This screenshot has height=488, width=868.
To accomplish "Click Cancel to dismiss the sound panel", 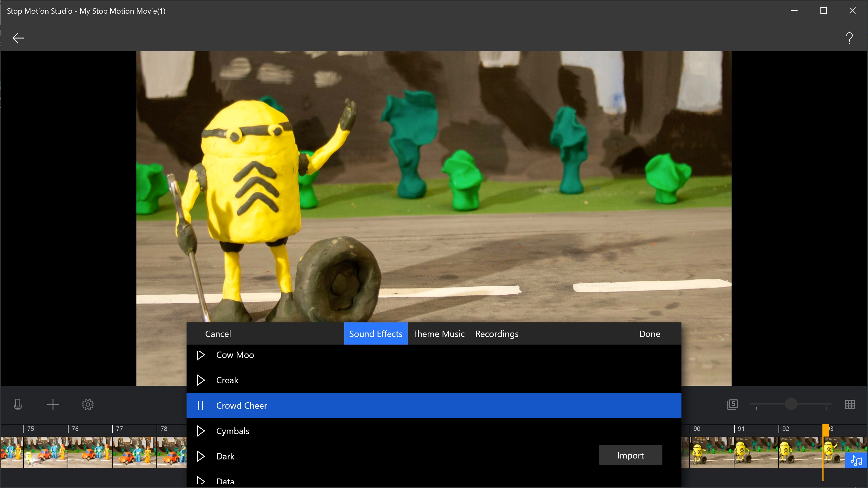I will pos(218,334).
